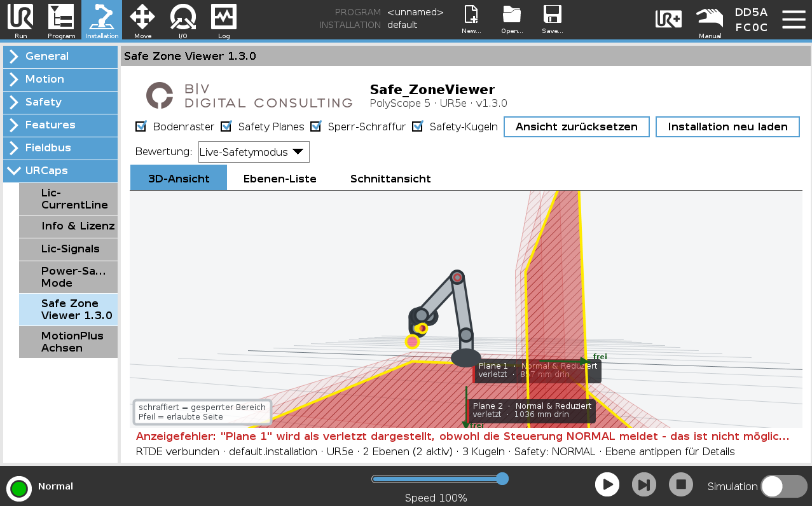Click the green Normal status indicator
Screen dimensions: 812x506
click(x=19, y=488)
